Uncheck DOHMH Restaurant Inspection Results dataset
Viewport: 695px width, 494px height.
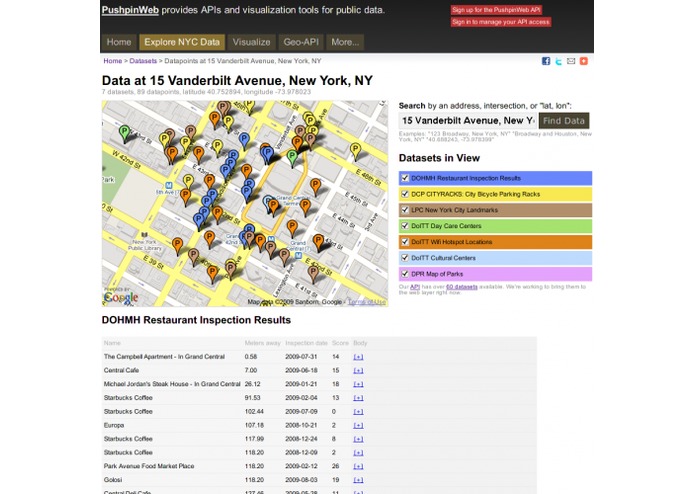pyautogui.click(x=404, y=178)
